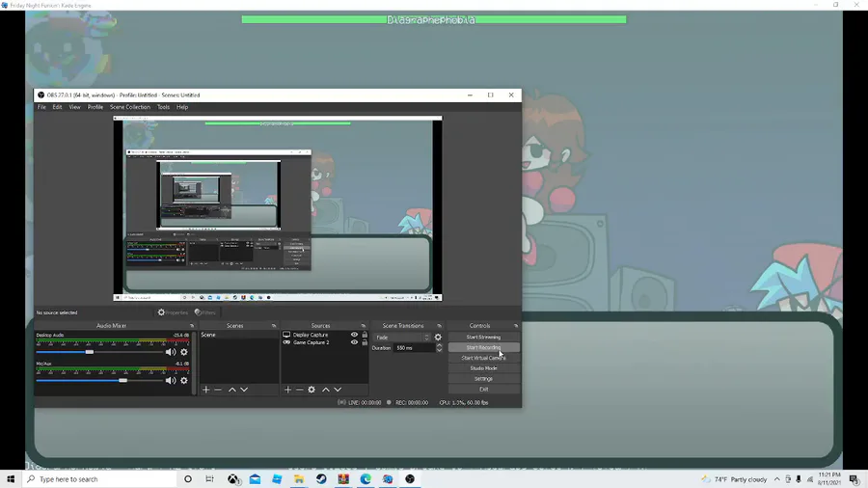Show hidden system tray icons chevron
The width and height of the screenshot is (868, 488).
(777, 479)
